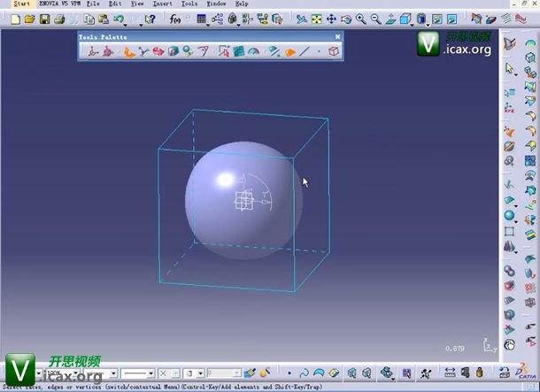540x392 pixels.
Task: Click the Fit All In view icon
Action: click(x=316, y=19)
